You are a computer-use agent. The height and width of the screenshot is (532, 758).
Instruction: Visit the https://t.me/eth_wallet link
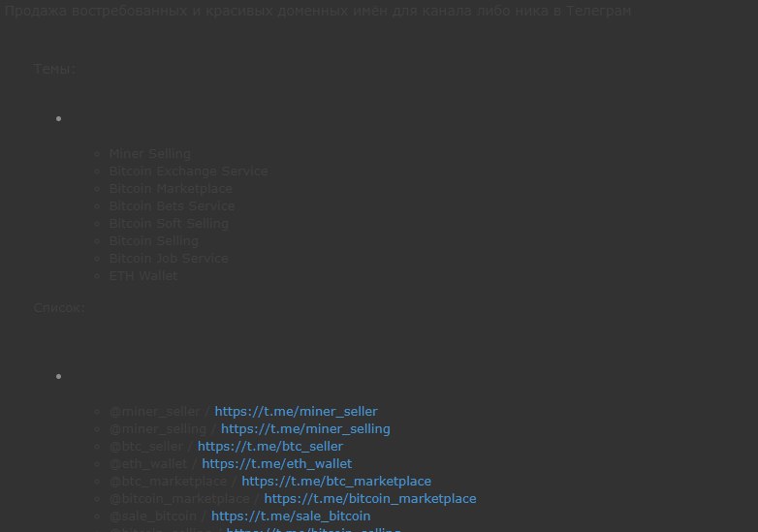coord(276,463)
